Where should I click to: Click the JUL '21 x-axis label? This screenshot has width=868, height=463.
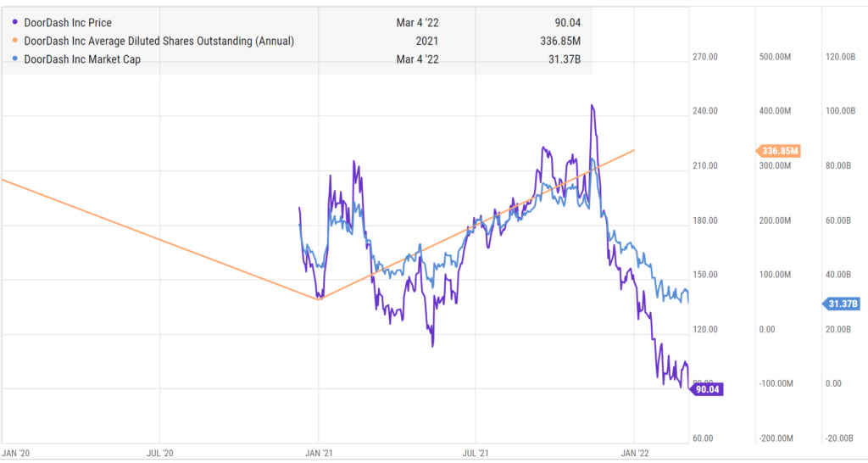click(x=476, y=453)
